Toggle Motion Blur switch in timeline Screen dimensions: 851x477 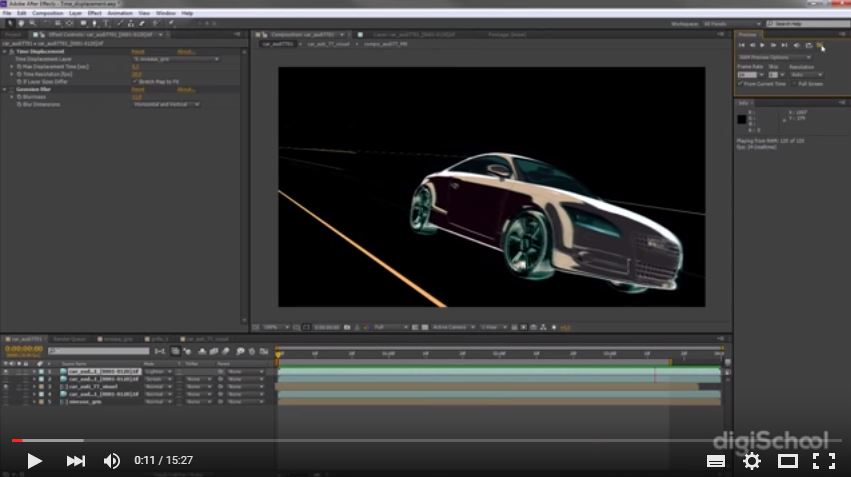pyautogui.click(x=226, y=352)
